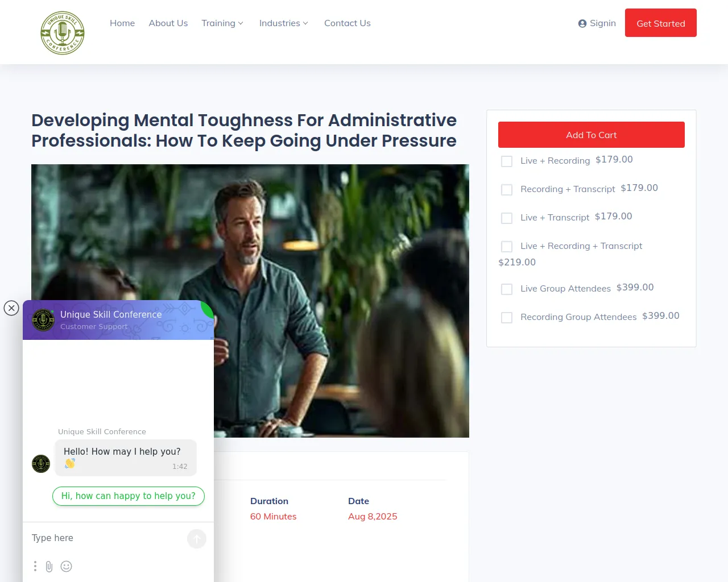
Task: Tick the Recording + Transcript checkbox
Action: tap(507, 190)
